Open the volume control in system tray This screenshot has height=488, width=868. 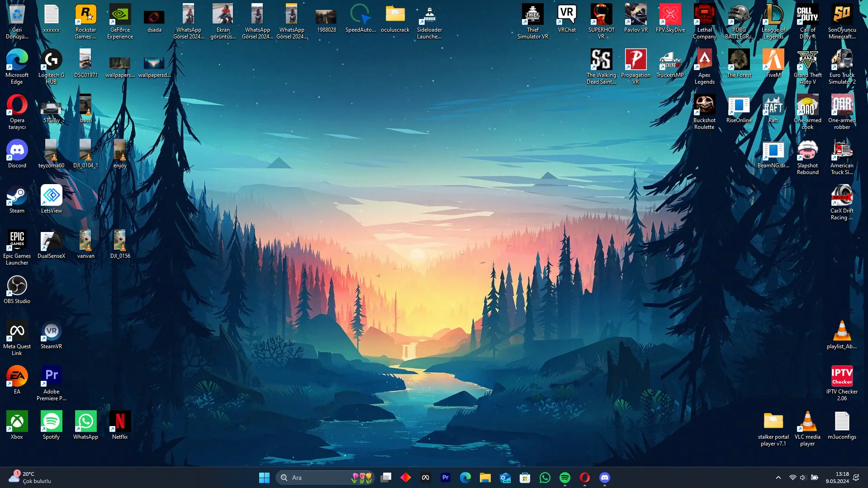tap(803, 478)
